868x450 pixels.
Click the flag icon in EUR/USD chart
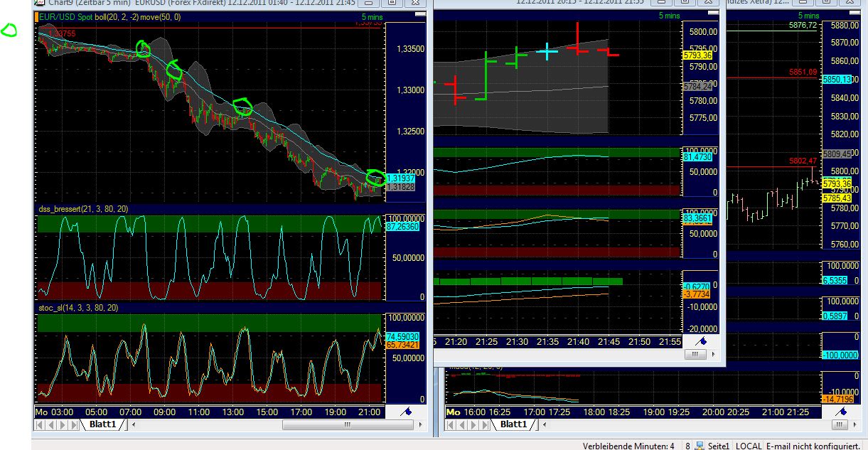coord(407,412)
